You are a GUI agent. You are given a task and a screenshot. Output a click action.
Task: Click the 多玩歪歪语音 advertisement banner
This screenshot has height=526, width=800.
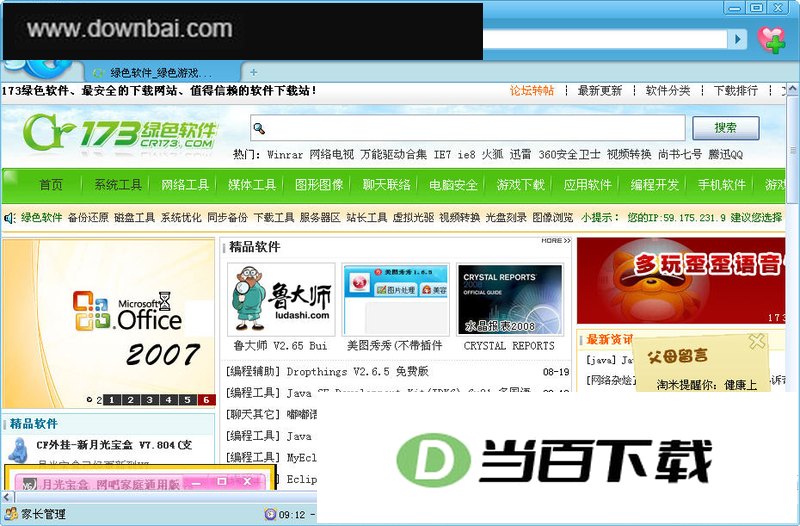click(x=681, y=281)
